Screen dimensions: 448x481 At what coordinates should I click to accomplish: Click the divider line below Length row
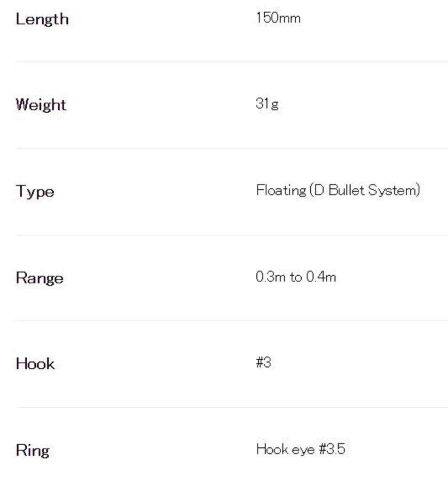coord(231,62)
